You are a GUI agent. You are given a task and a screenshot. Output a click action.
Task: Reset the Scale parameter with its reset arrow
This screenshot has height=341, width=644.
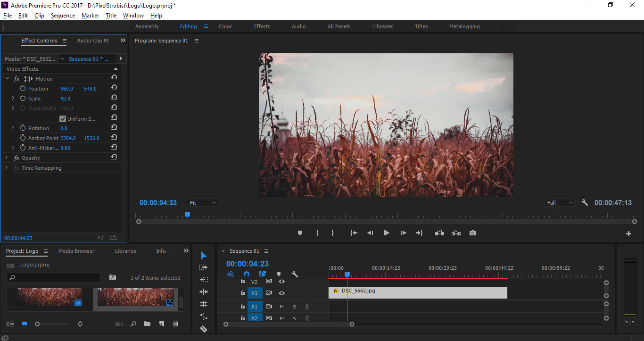(114, 98)
